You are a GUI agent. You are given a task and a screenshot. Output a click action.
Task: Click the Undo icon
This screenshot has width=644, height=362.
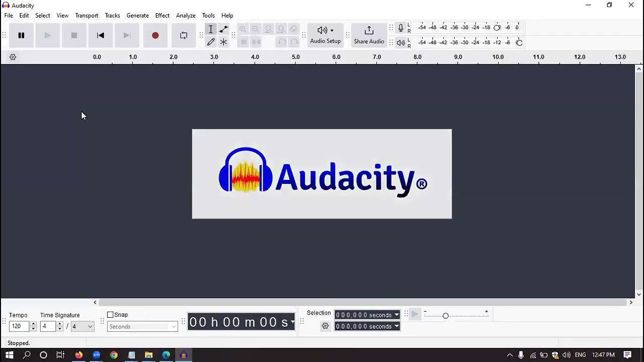click(282, 42)
